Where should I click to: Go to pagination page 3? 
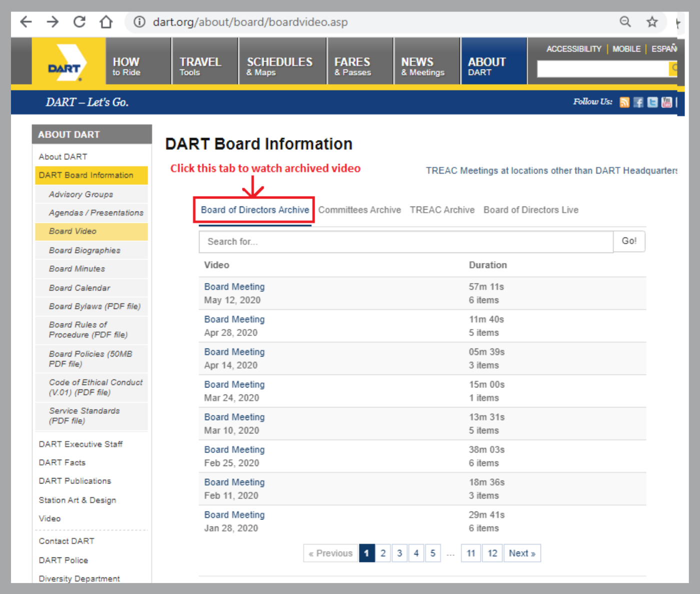coord(399,553)
